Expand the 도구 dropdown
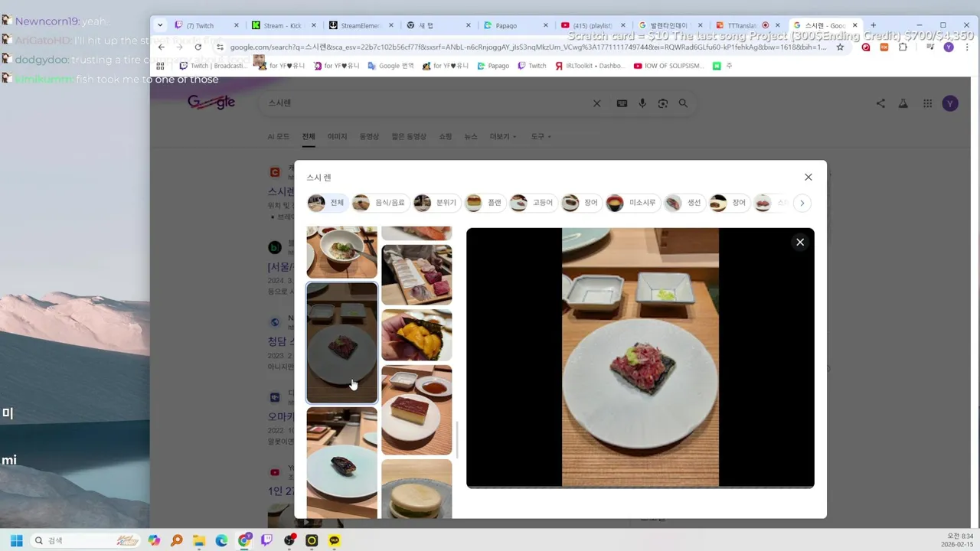Screen dimensions: 980x551 (x=541, y=136)
